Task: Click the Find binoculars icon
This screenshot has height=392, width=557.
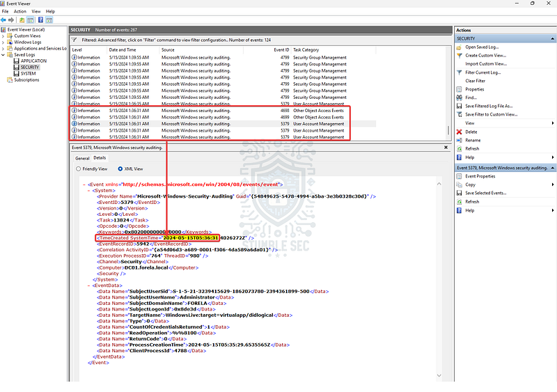Action: click(x=459, y=97)
